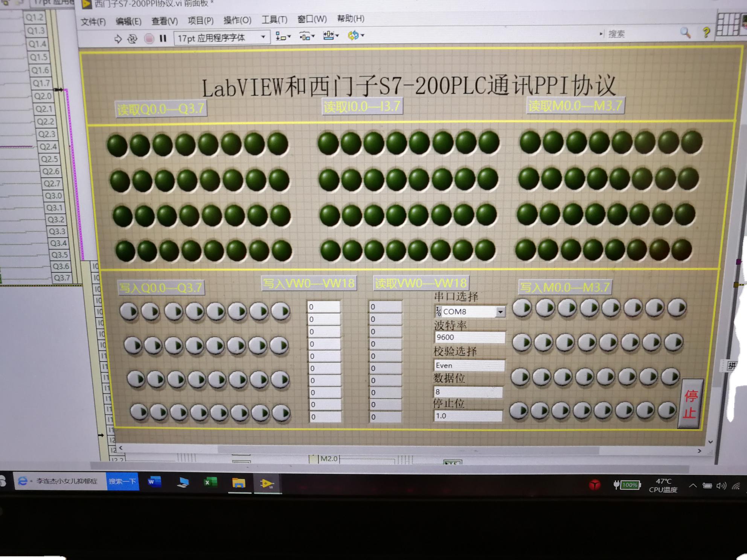Flip a toggle in the second 写入Q row
The height and width of the screenshot is (560, 747).
[x=133, y=345]
